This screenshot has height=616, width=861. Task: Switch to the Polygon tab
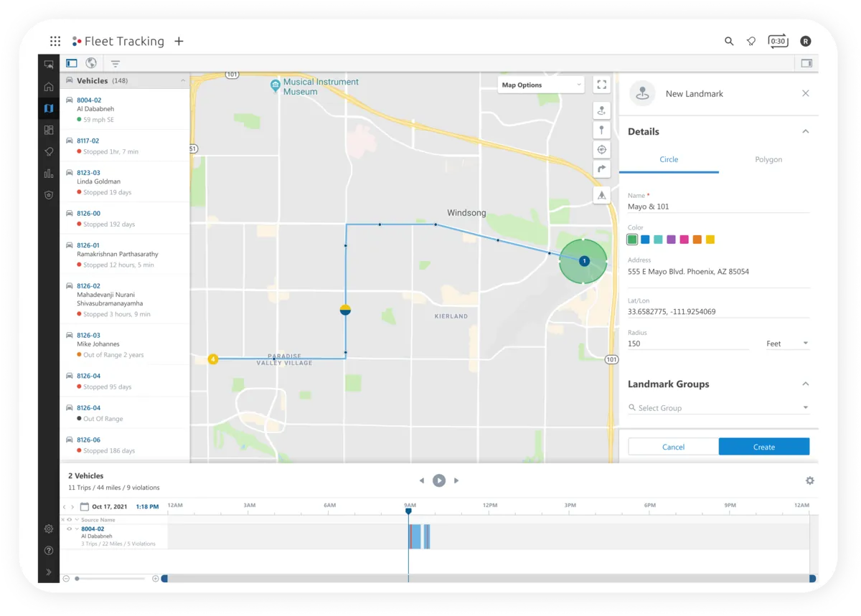[x=768, y=160]
